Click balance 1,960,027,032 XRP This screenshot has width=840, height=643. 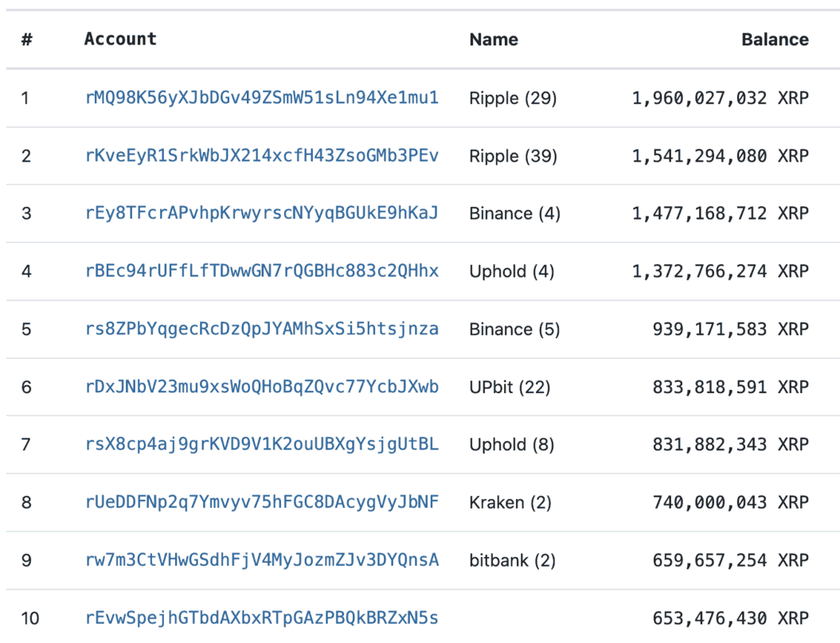[x=721, y=99]
